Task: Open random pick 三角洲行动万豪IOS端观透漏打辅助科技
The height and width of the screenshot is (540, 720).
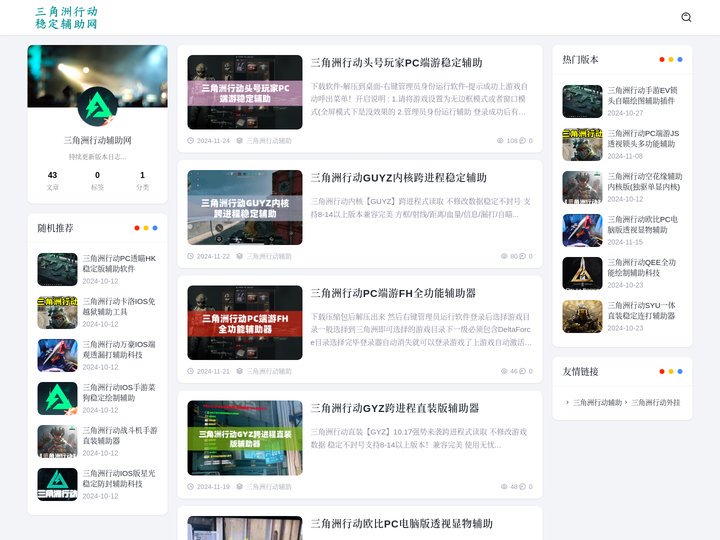Action: coord(119,349)
